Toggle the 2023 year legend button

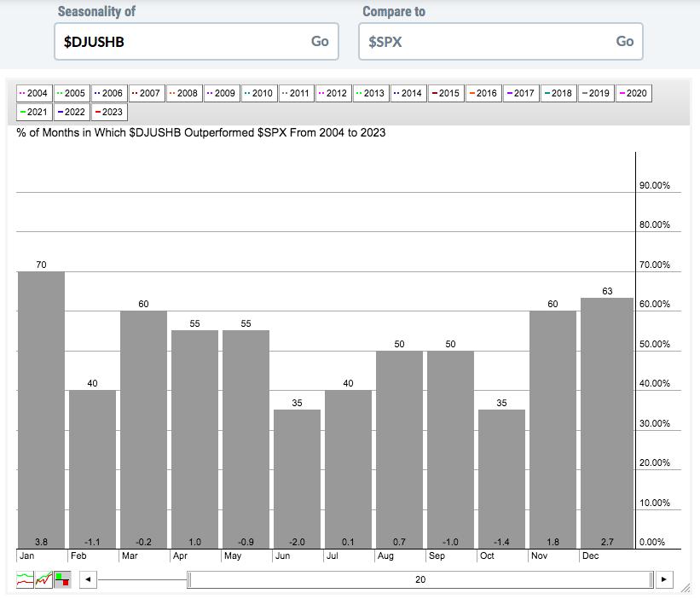coord(108,112)
